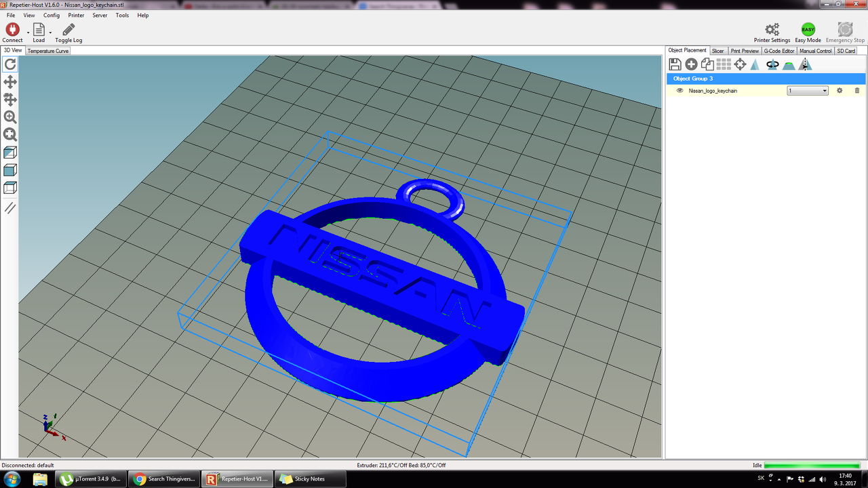
Task: Click the Cut Objects icon
Action: 789,65
